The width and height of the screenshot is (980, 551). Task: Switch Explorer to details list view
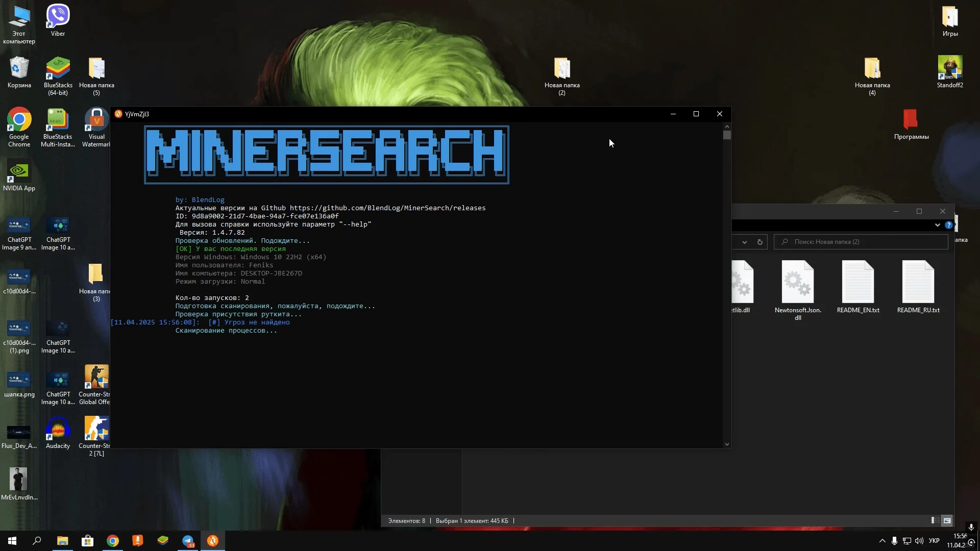click(935, 520)
